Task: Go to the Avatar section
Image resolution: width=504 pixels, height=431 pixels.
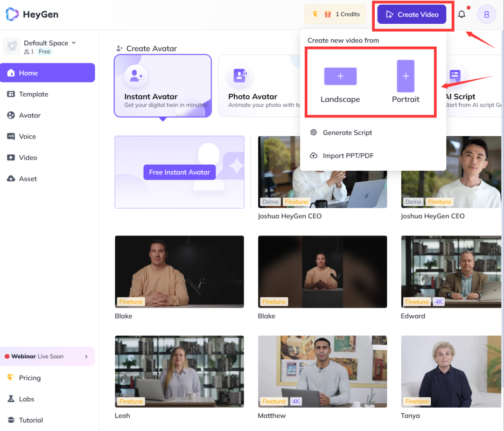Action: coord(48,115)
